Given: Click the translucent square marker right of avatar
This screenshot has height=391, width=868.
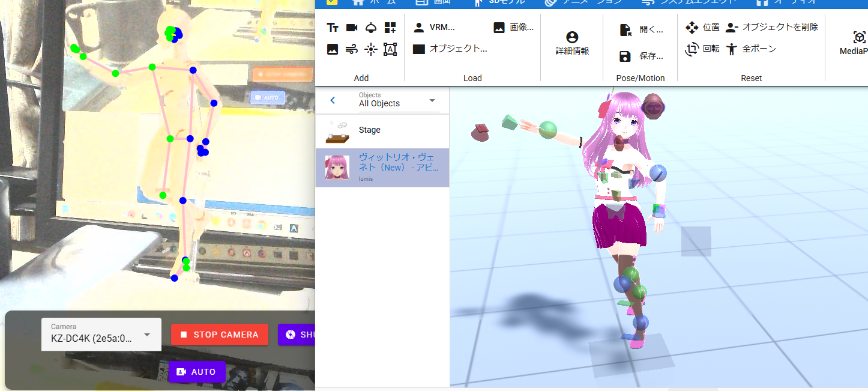Looking at the screenshot, I should pyautogui.click(x=696, y=241).
